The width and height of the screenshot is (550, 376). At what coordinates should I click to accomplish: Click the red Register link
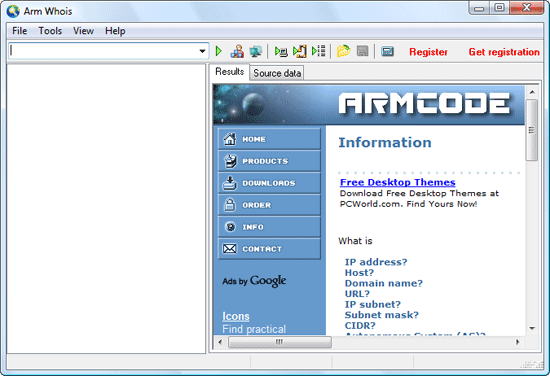point(428,52)
